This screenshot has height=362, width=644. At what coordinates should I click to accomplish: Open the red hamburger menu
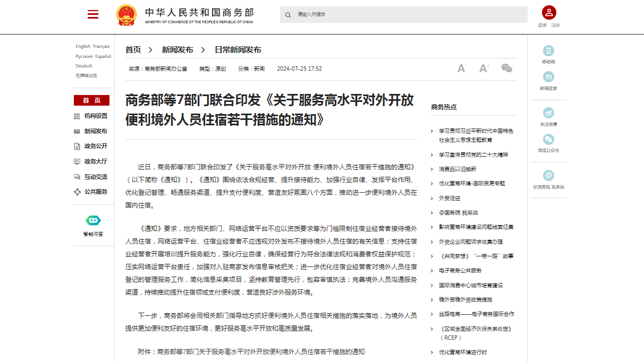click(x=93, y=14)
